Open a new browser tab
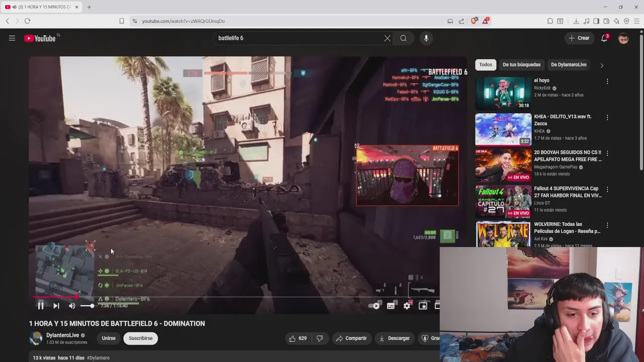This screenshot has width=644, height=362. click(89, 7)
